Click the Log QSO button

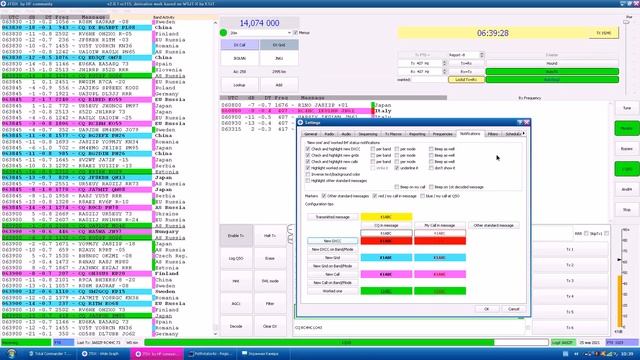point(236,258)
